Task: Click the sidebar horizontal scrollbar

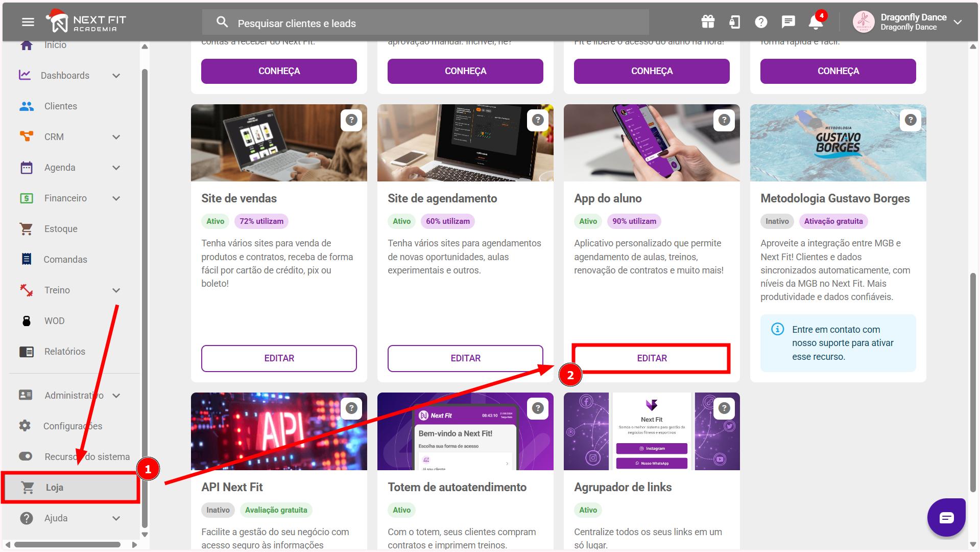Action: click(67, 545)
